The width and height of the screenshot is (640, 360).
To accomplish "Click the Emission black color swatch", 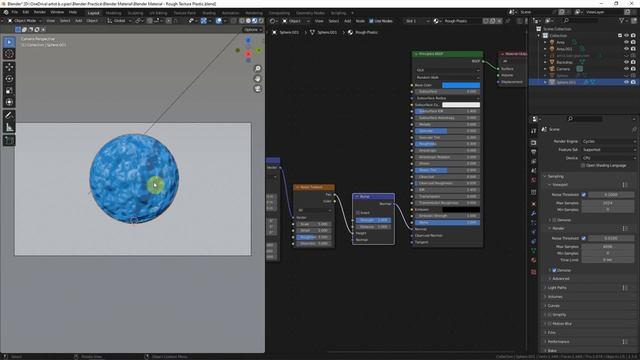I will (x=461, y=209).
